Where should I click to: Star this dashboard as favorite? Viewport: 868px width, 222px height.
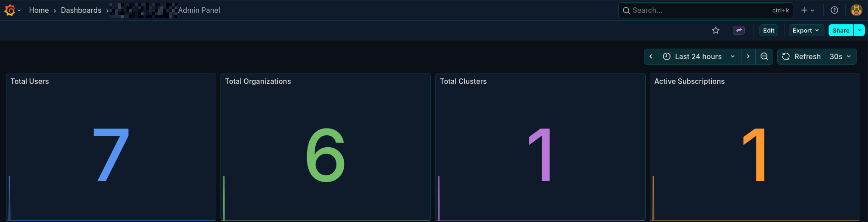pyautogui.click(x=715, y=31)
